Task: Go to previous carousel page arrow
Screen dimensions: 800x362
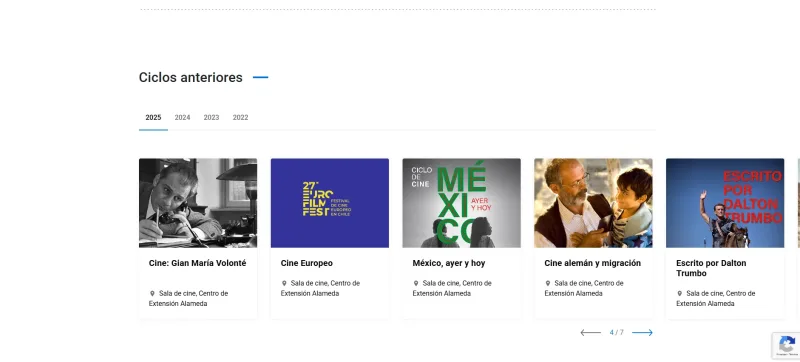Action: 590,332
